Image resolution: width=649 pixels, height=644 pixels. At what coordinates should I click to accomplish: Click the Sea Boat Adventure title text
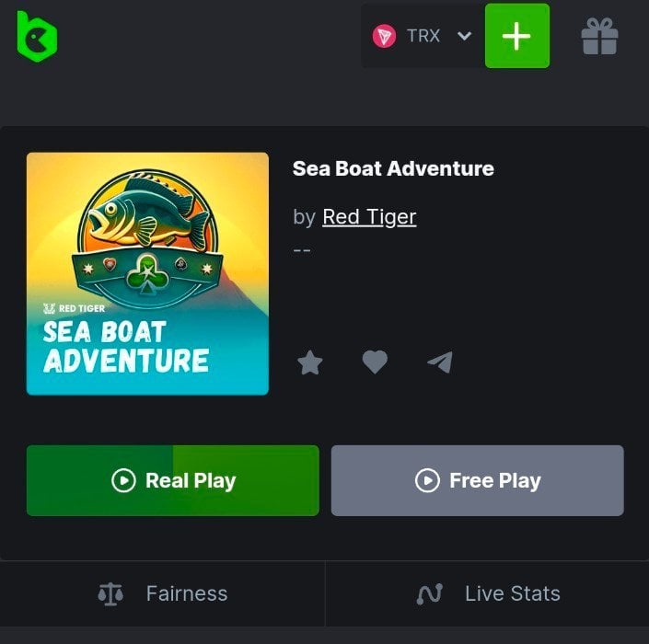(x=393, y=168)
